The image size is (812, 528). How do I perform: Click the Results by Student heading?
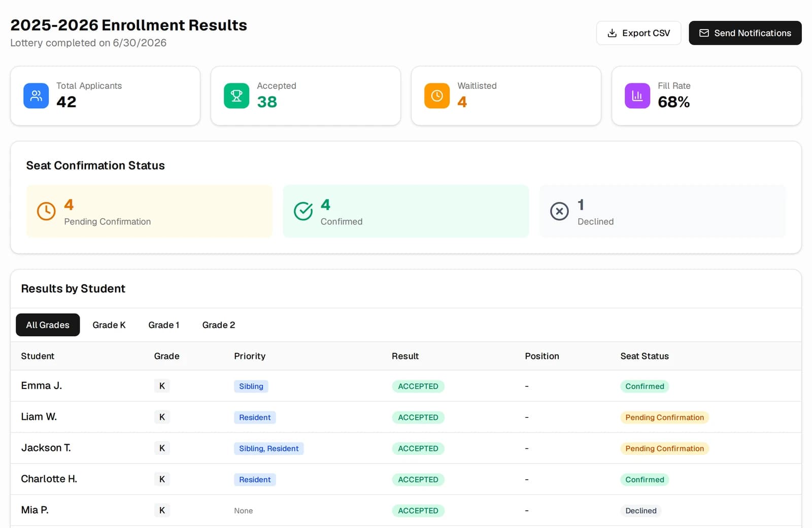tap(73, 289)
